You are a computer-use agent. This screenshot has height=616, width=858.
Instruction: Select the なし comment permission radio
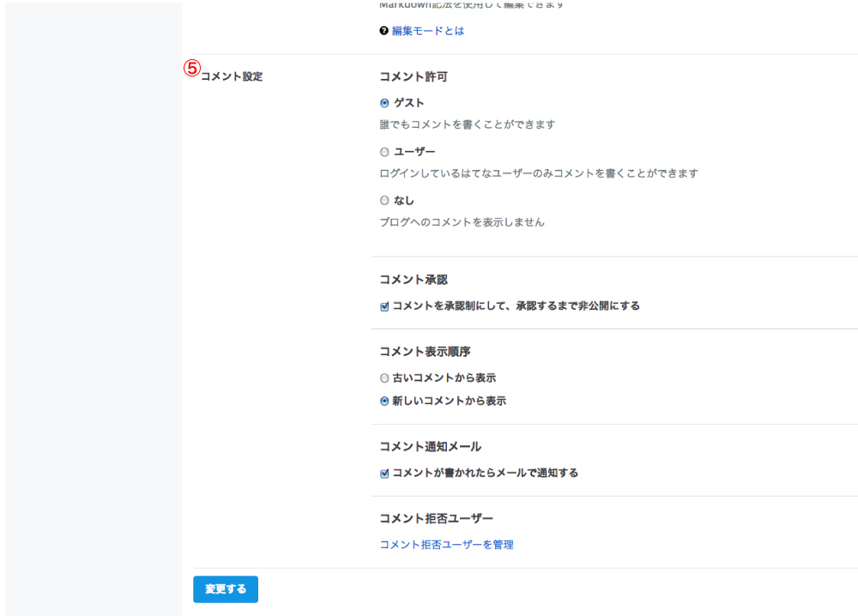tap(384, 200)
